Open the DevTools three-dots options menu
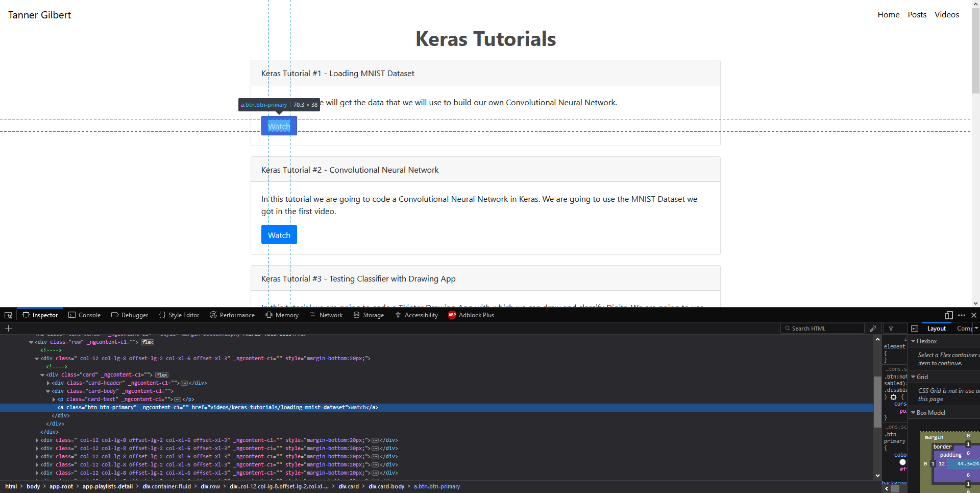 tap(962, 315)
